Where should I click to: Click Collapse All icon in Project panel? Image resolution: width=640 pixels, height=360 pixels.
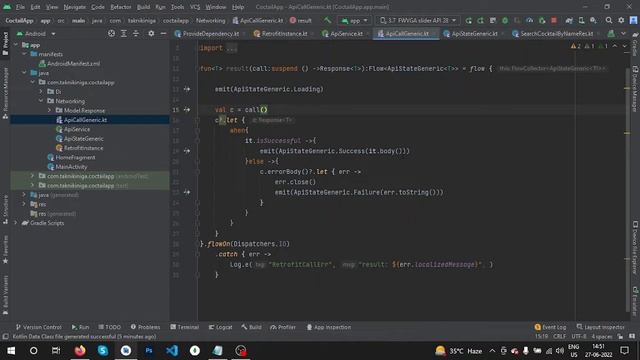pyautogui.click(x=136, y=33)
